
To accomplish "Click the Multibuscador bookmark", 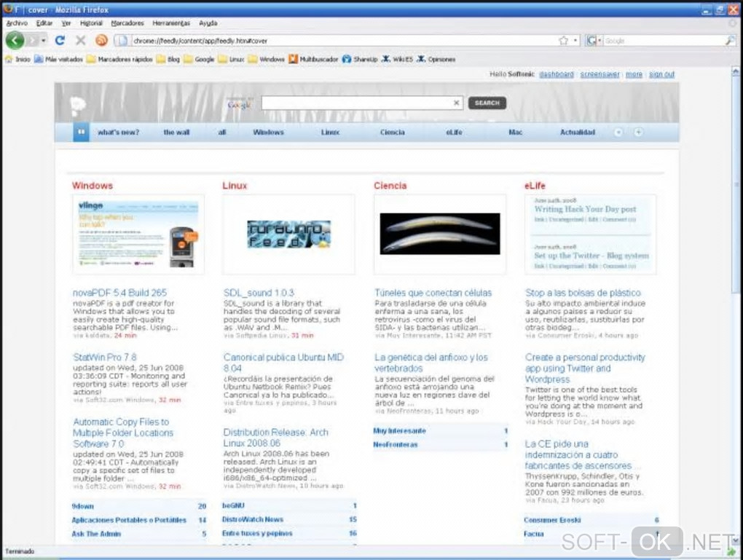I will pos(313,59).
